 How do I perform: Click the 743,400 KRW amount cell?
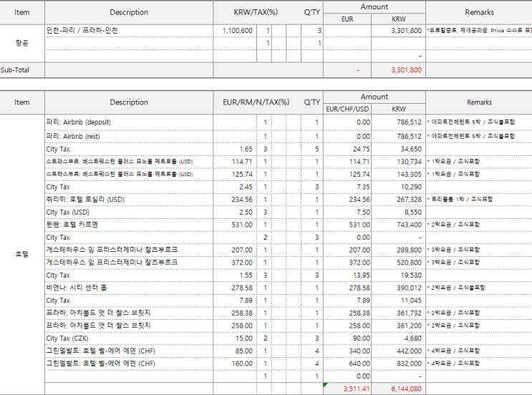click(x=398, y=225)
